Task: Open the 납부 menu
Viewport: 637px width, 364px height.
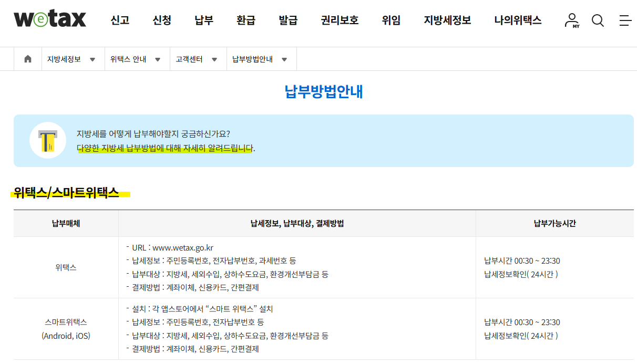Action: (x=204, y=20)
